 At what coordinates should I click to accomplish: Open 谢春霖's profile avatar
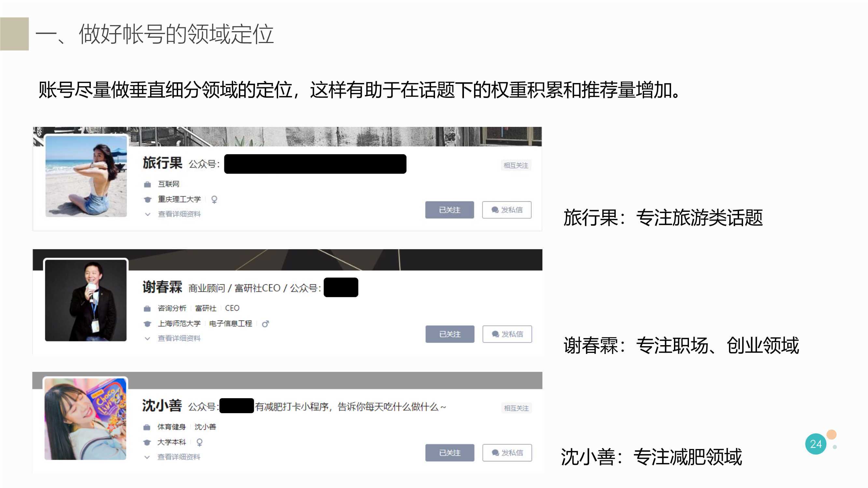86,300
